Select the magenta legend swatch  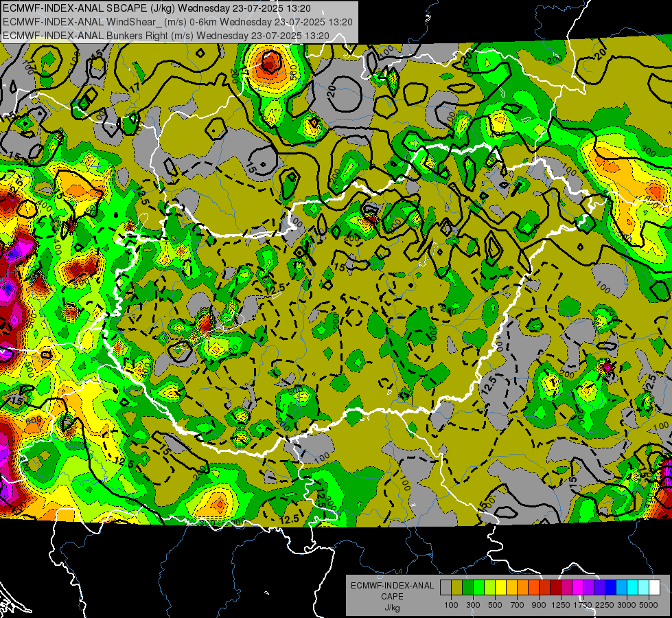578,588
